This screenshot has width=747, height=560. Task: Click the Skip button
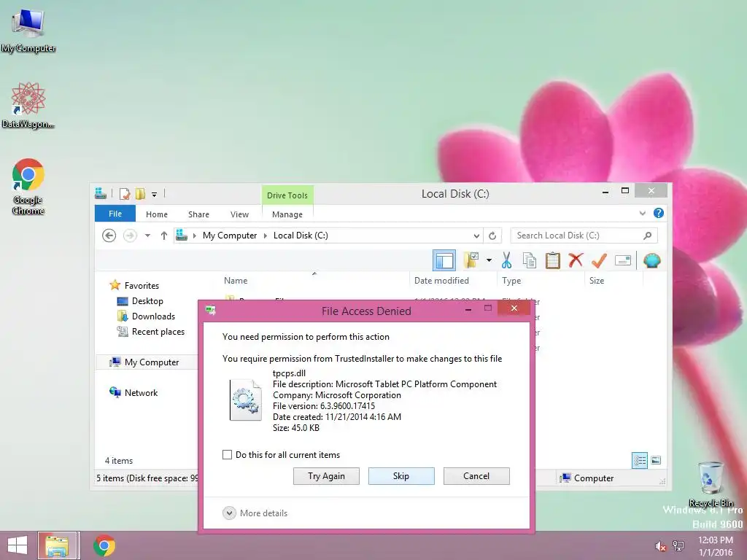point(401,476)
